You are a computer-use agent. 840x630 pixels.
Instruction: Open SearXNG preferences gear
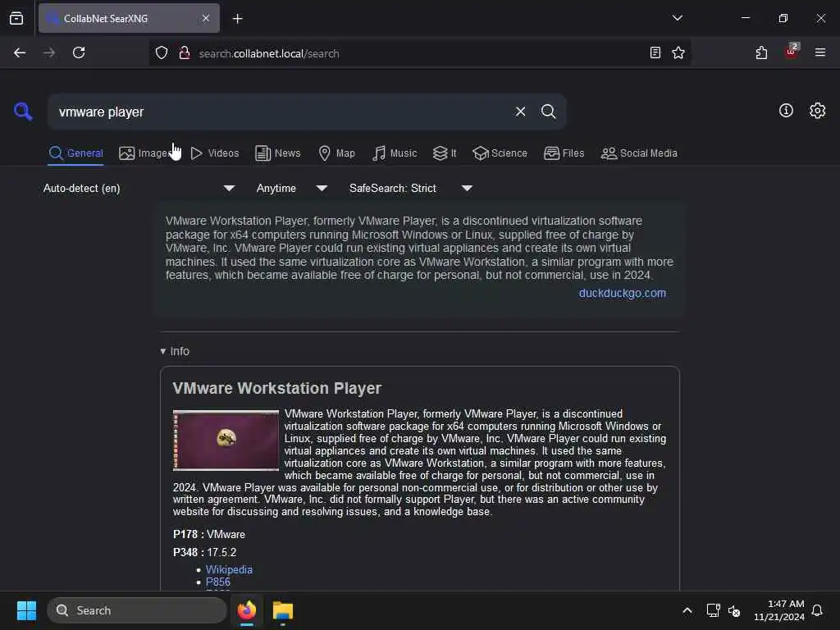coord(817,111)
